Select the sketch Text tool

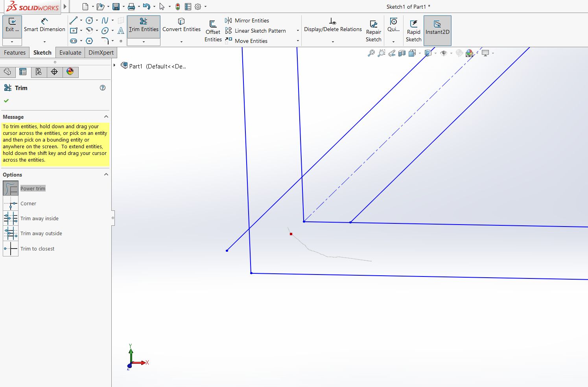tap(121, 30)
